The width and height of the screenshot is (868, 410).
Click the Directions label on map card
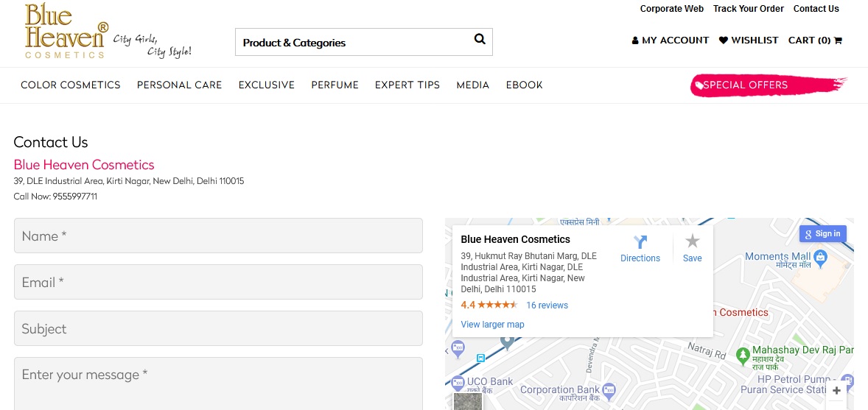[x=640, y=258]
